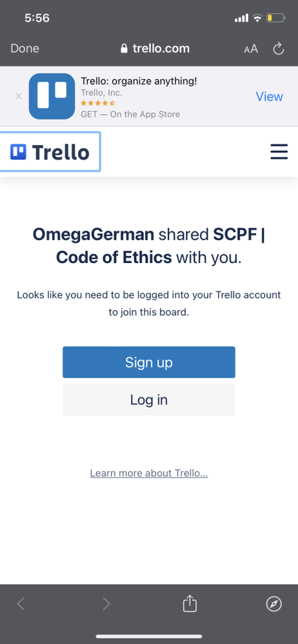The width and height of the screenshot is (298, 644).
Task: Go forward with the right chevron
Action: [x=106, y=604]
